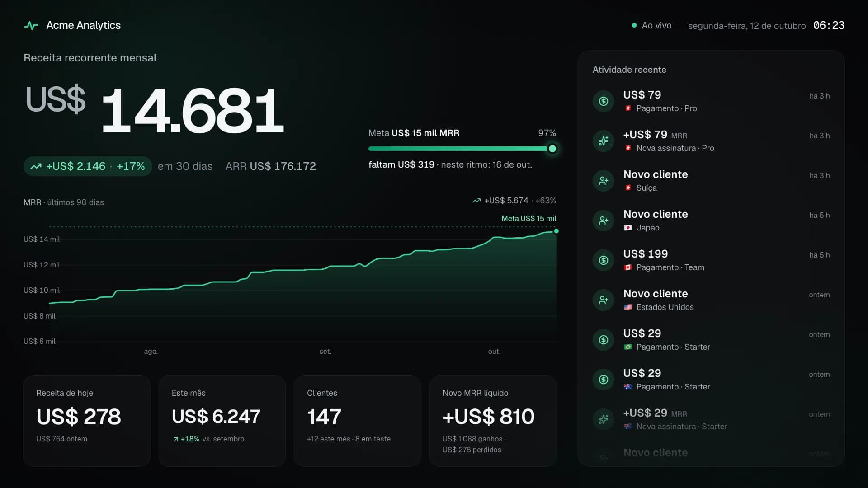Screen dimensions: 868x488
Task: Click the new client icon for Japão
Action: click(x=604, y=221)
